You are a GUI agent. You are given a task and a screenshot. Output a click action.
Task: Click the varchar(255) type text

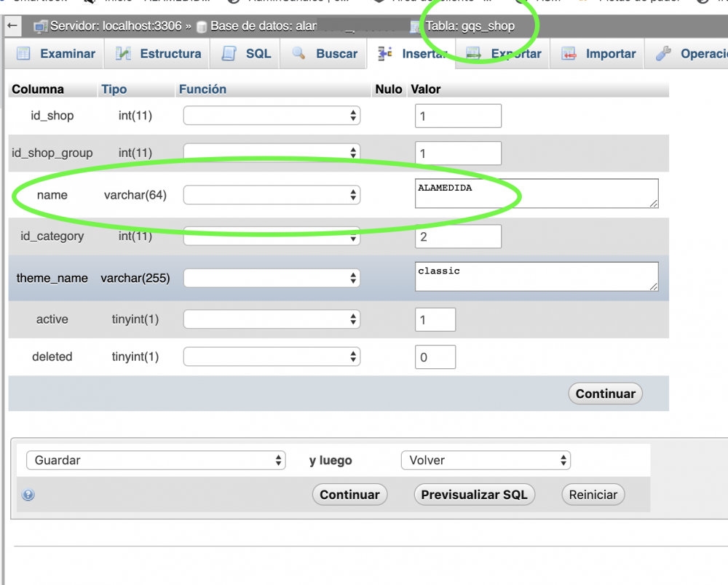(x=135, y=278)
